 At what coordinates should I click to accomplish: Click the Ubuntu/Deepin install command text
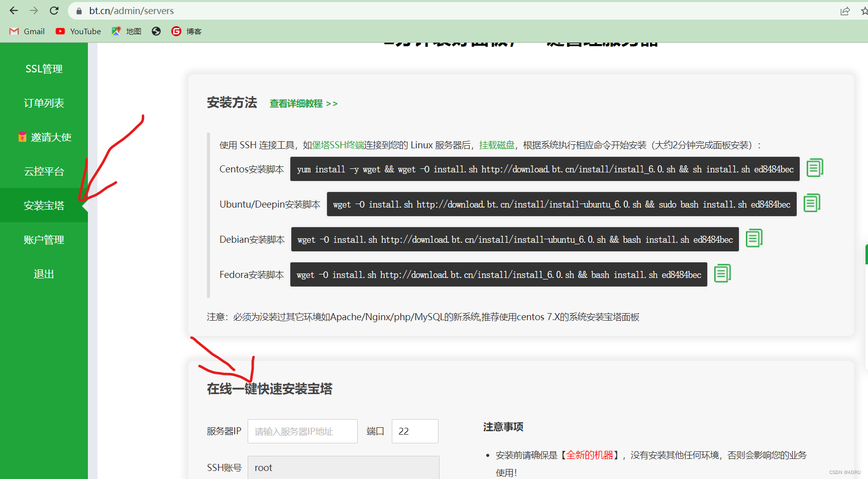point(562,204)
